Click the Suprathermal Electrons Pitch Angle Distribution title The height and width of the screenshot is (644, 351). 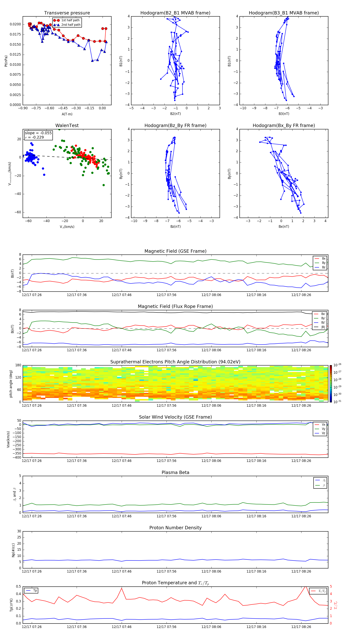(x=175, y=362)
